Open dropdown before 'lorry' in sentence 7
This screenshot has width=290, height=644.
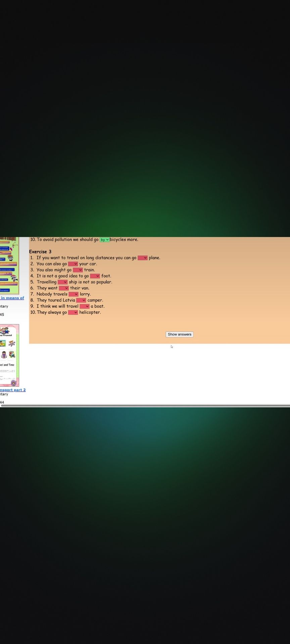pyautogui.click(x=74, y=294)
